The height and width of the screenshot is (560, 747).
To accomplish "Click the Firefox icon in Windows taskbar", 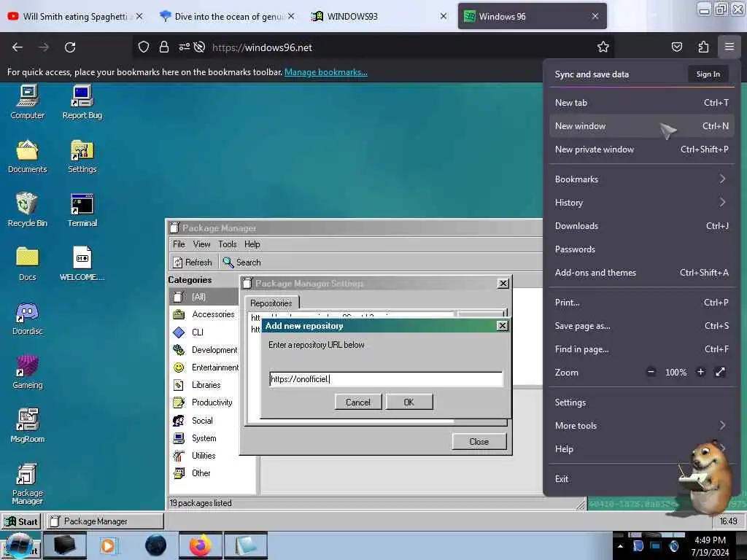I will pos(200,545).
